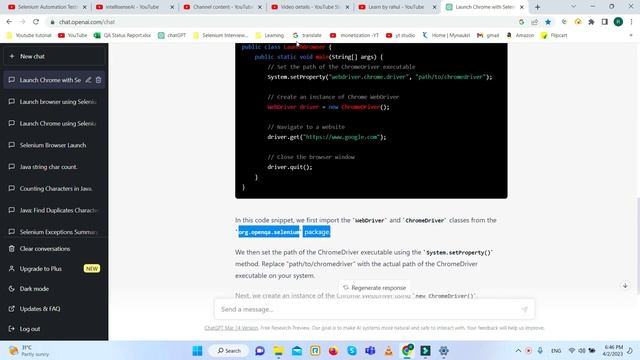Open Microsoft Teams from the taskbar
640x360 pixels.
370,351
